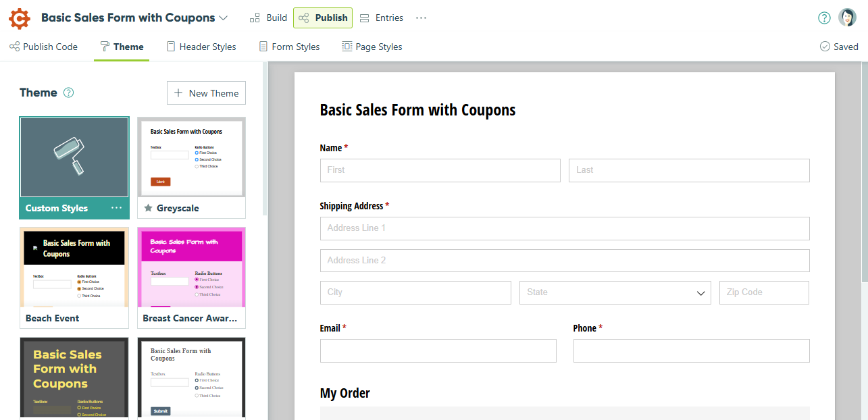Open the more options ellipsis in top bar
This screenshot has height=420, width=868.
point(422,18)
